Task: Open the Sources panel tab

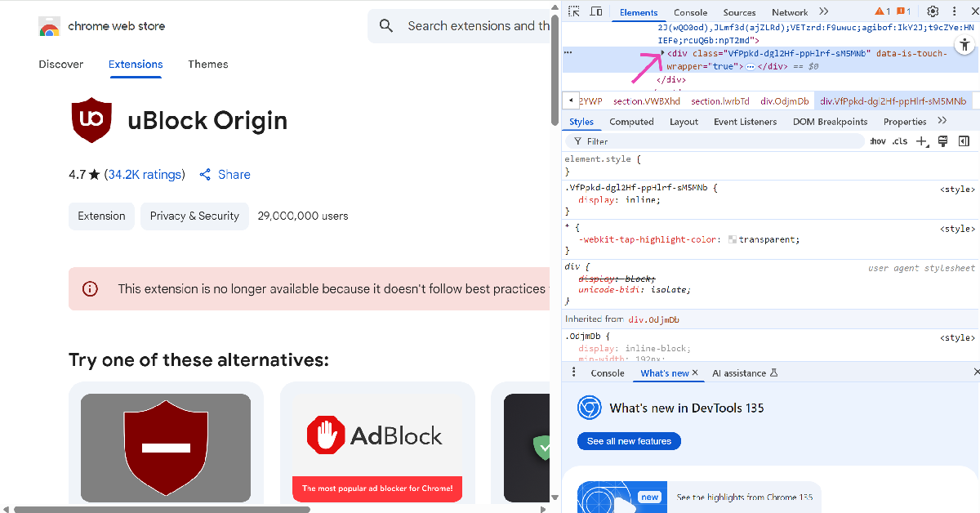Action: tap(739, 12)
